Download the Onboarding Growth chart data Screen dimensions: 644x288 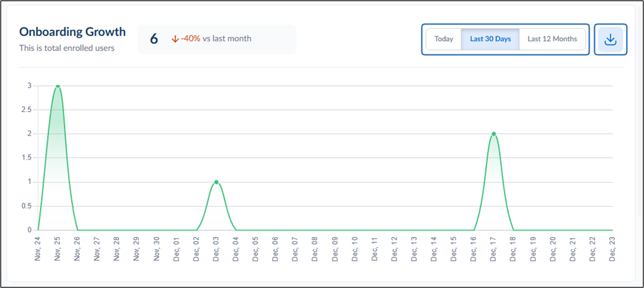coord(610,39)
